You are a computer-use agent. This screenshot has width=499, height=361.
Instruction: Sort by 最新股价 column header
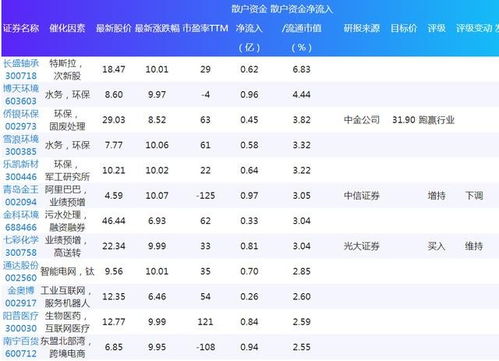[x=114, y=28]
